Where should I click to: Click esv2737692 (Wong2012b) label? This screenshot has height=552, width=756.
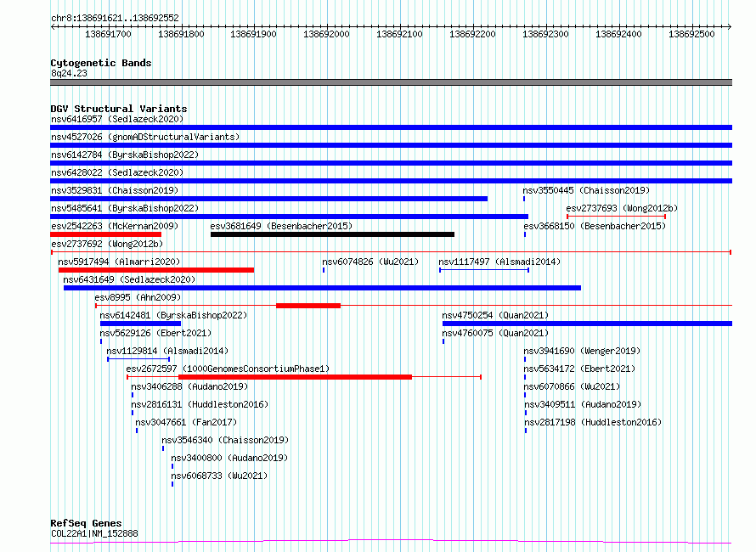[x=107, y=244]
